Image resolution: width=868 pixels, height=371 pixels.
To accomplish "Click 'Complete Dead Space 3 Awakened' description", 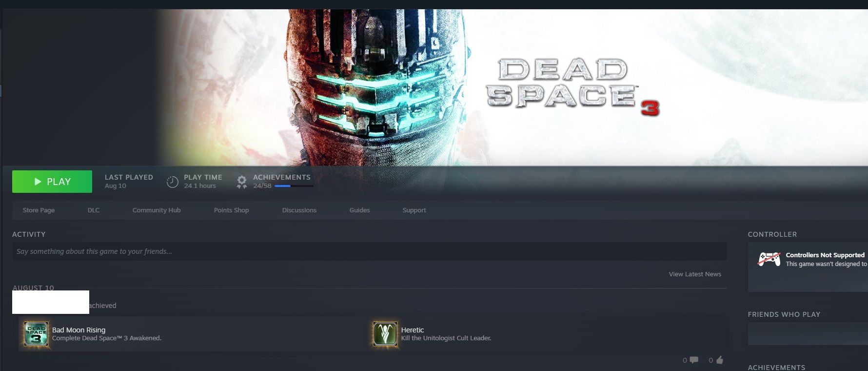I will (x=107, y=338).
